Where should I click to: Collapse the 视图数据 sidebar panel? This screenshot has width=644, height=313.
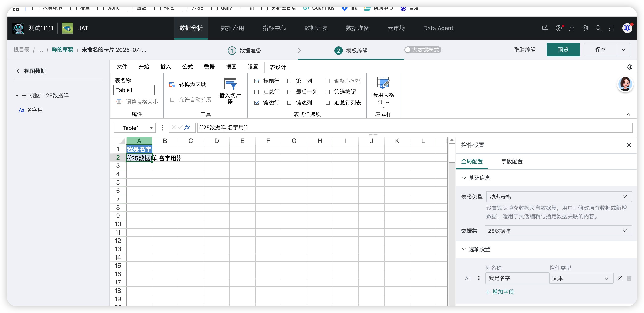tap(17, 71)
